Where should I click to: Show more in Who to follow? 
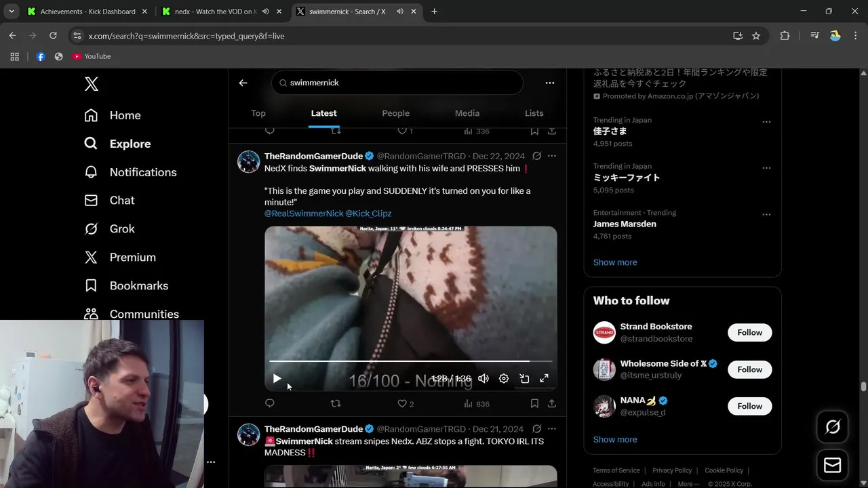pyautogui.click(x=615, y=439)
